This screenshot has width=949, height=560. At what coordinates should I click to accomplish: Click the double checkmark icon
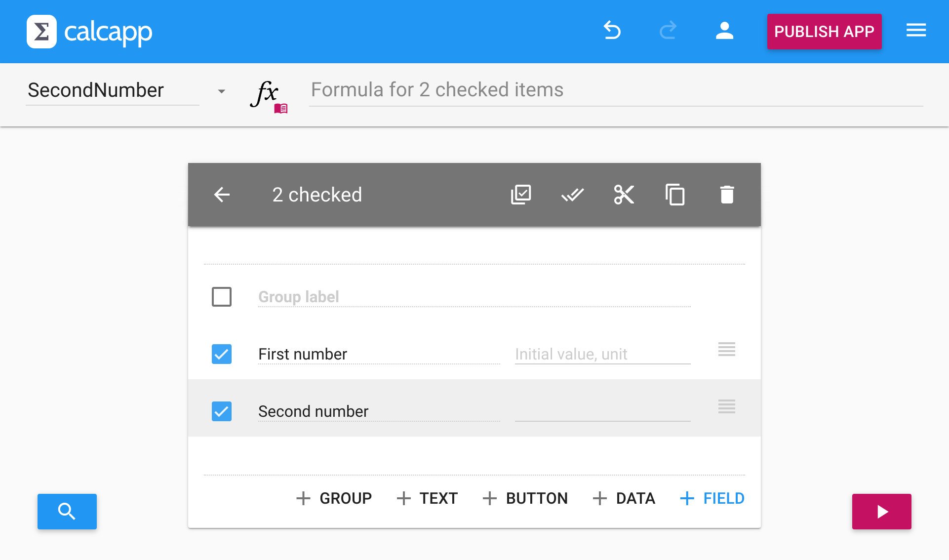pyautogui.click(x=572, y=195)
